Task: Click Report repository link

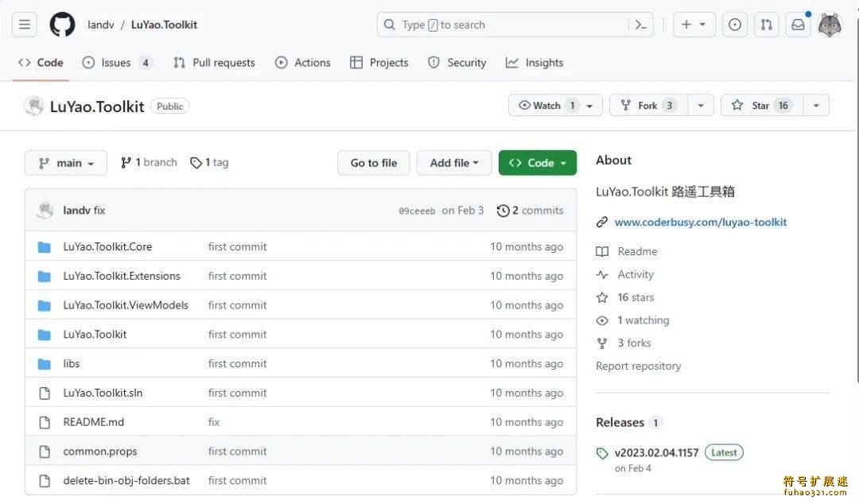Action: click(x=638, y=366)
